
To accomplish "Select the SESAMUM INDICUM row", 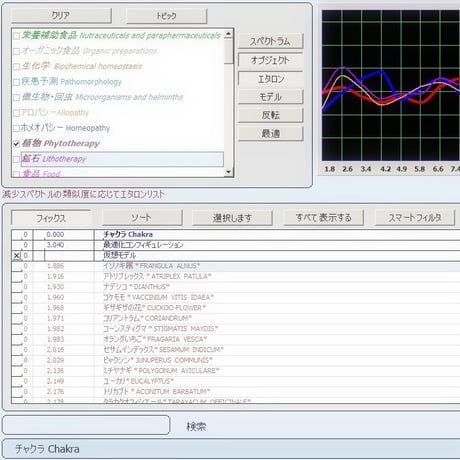I will point(235,350).
